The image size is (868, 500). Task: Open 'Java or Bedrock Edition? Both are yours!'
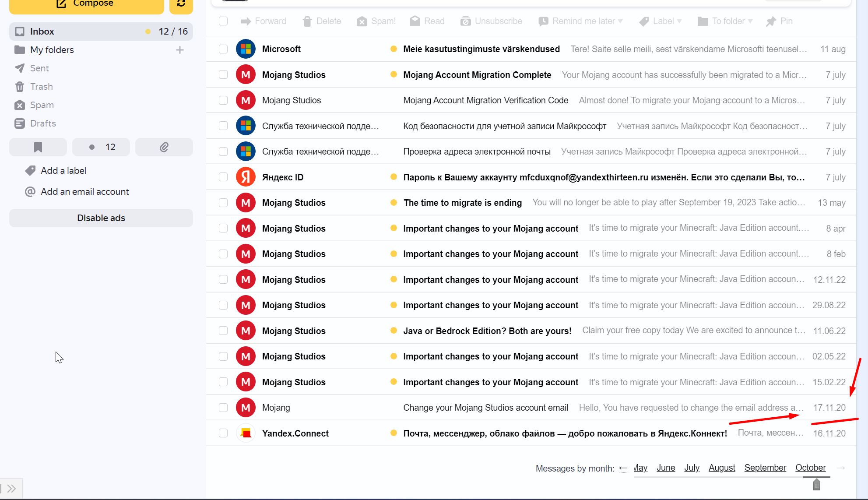(487, 331)
